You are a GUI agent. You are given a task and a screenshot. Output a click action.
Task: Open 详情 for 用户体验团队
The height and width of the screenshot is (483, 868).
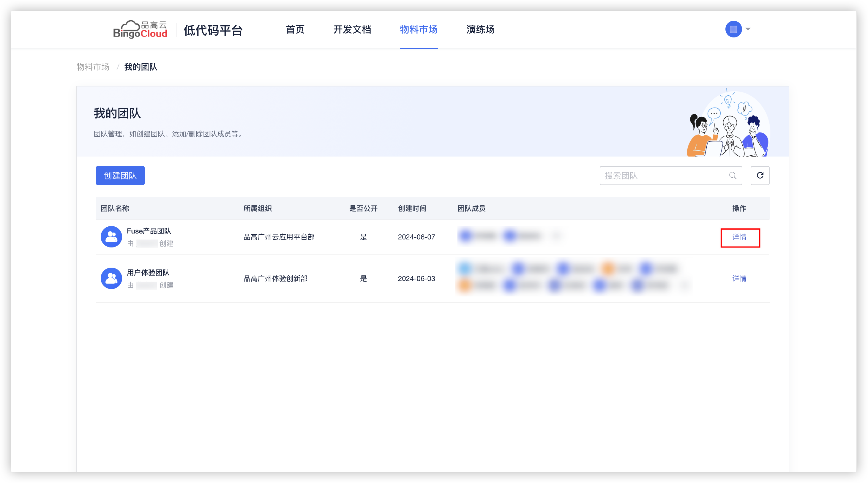pos(739,278)
